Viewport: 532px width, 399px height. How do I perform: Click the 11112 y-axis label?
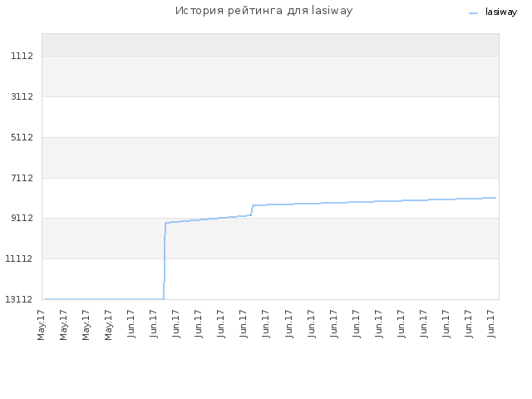click(x=19, y=259)
